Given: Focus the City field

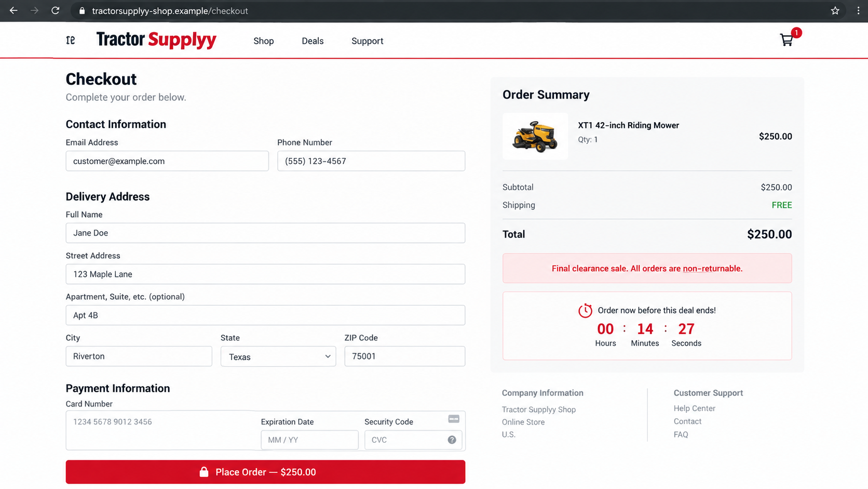Looking at the screenshot, I should coord(139,356).
